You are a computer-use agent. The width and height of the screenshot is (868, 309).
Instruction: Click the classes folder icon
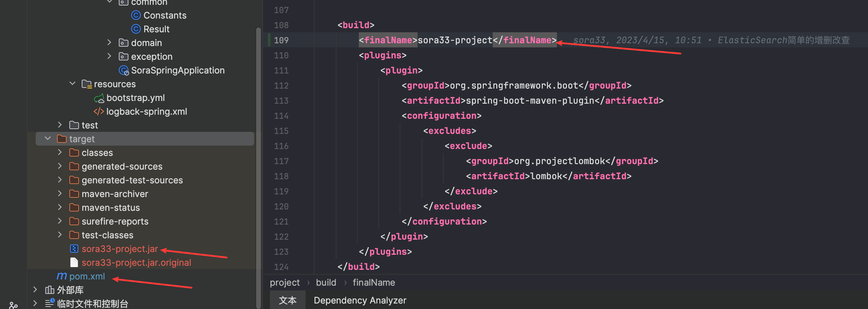pyautogui.click(x=74, y=152)
